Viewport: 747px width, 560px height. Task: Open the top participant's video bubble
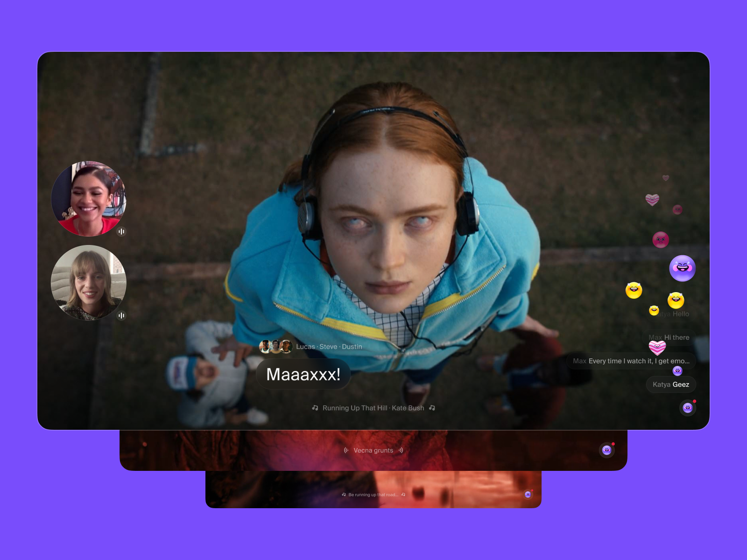tap(88, 198)
